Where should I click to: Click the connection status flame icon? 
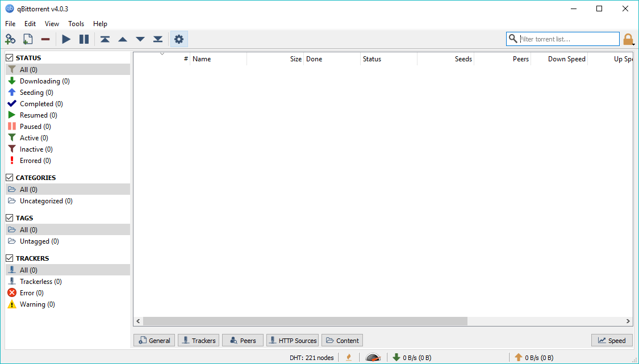[348, 357]
